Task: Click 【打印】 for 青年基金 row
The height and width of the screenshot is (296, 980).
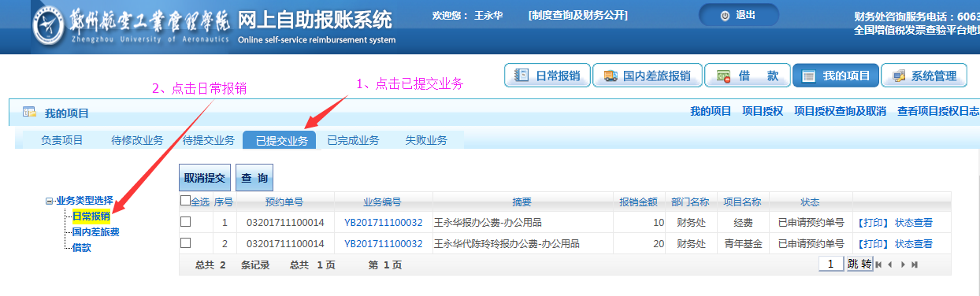Action: [873, 244]
